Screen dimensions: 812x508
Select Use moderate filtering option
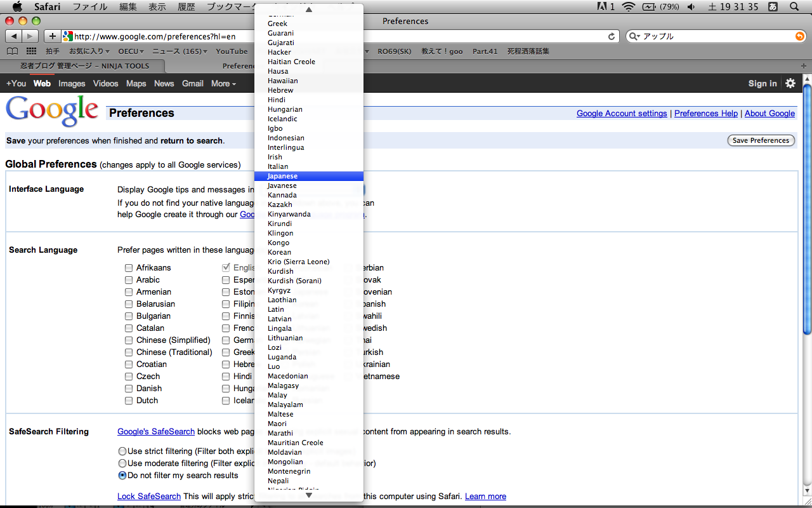(x=122, y=464)
